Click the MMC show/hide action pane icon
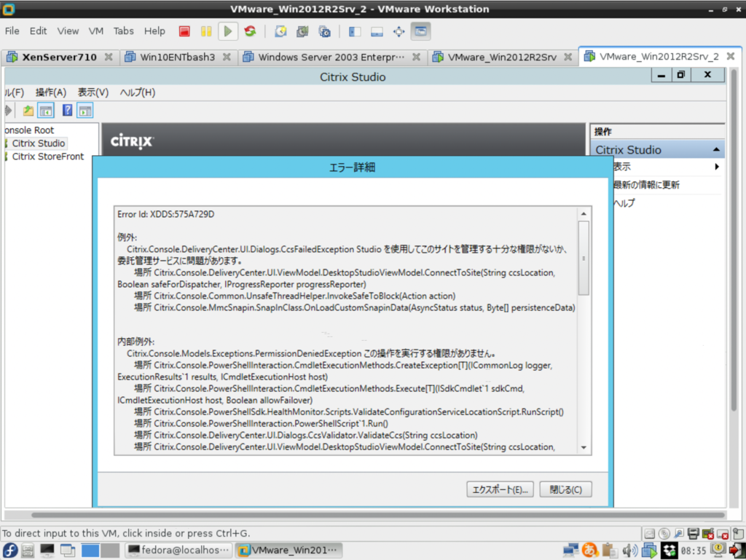 (85, 111)
